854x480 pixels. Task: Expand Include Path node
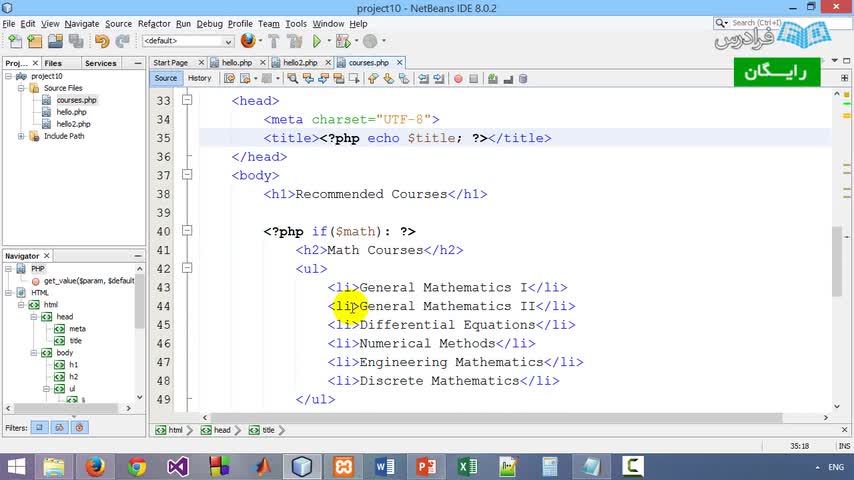pyautogui.click(x=21, y=136)
